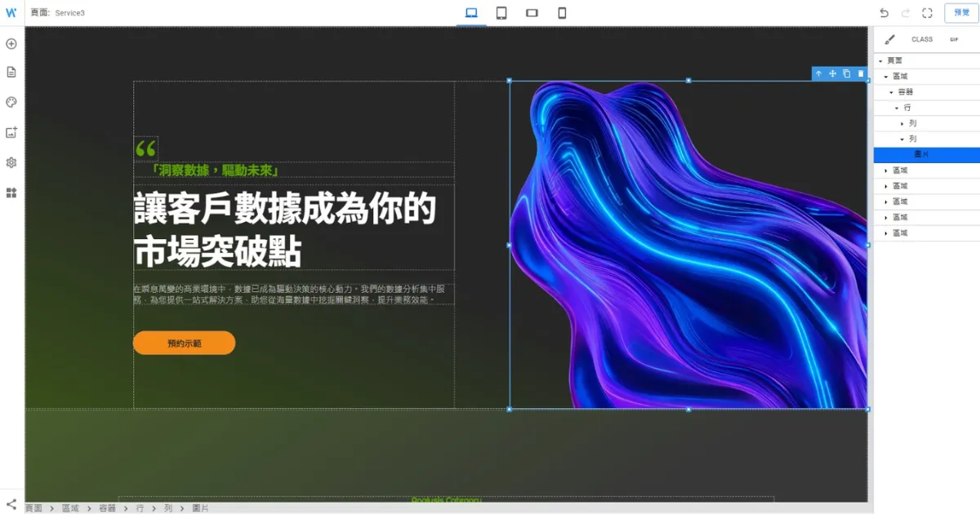The width and height of the screenshot is (980, 514).
Task: Open the add-element plus panel
Action: pos(11,43)
